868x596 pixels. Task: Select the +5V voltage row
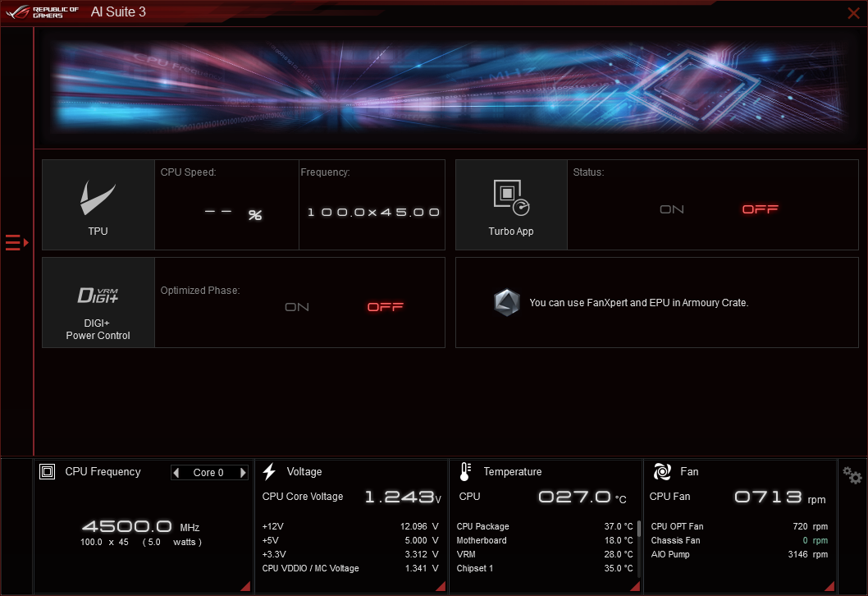[349, 540]
